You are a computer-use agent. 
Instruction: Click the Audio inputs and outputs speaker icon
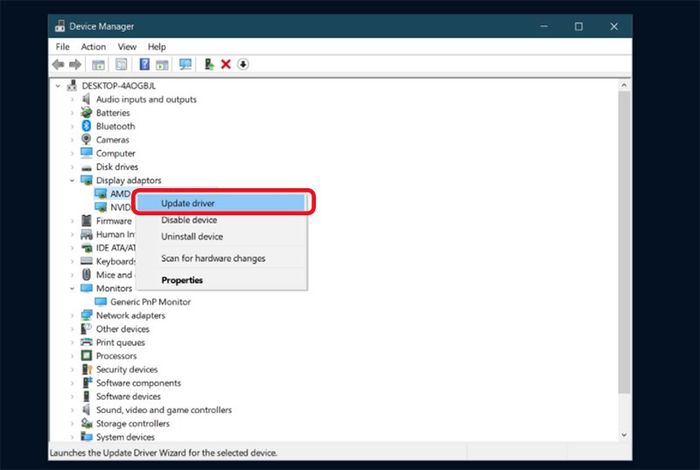[86, 99]
